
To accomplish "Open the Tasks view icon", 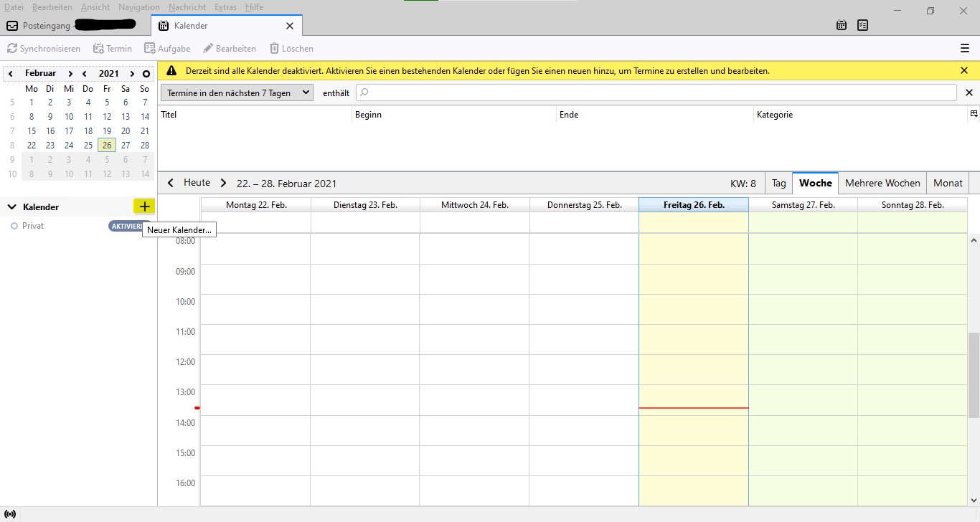I will click(862, 24).
